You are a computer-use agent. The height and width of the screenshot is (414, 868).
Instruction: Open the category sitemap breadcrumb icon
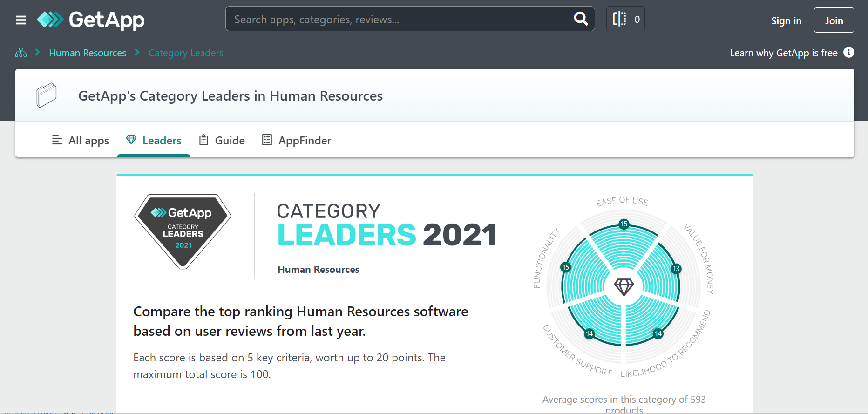pos(21,53)
